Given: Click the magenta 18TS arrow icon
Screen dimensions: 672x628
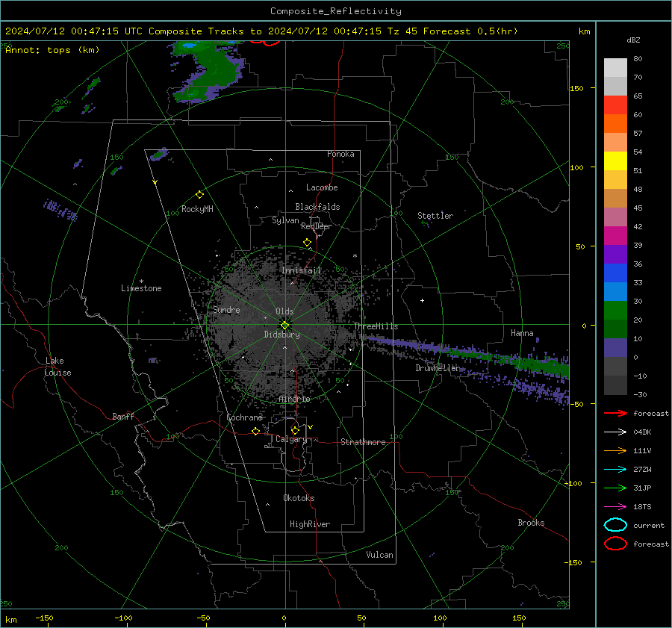Looking at the screenshot, I should pos(615,507).
